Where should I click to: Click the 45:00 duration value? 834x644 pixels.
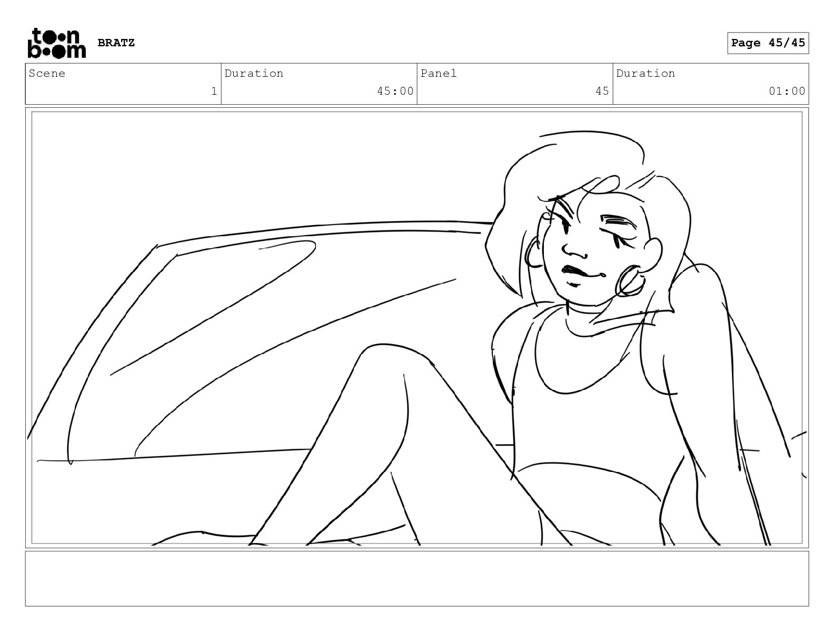click(395, 91)
